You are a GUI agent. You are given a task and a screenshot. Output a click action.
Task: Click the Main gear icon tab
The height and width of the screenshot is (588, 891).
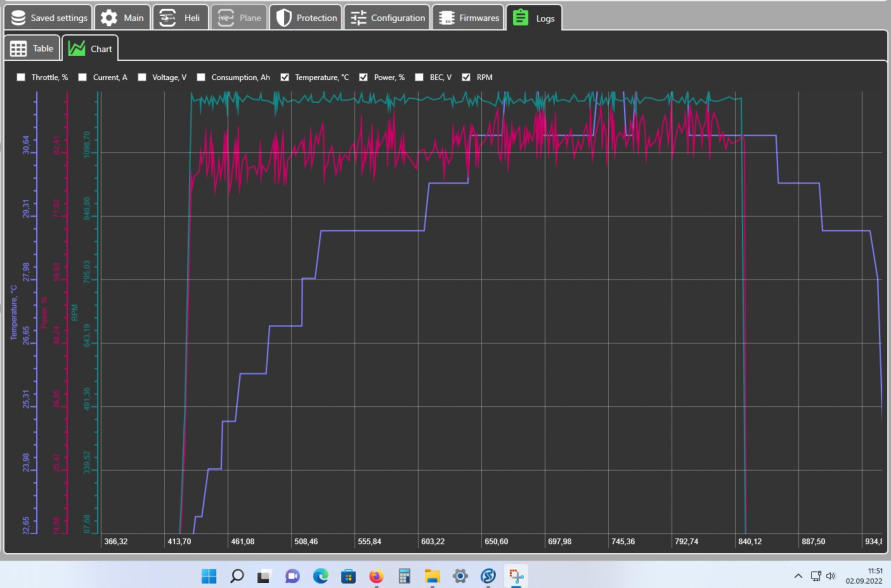[x=123, y=18]
